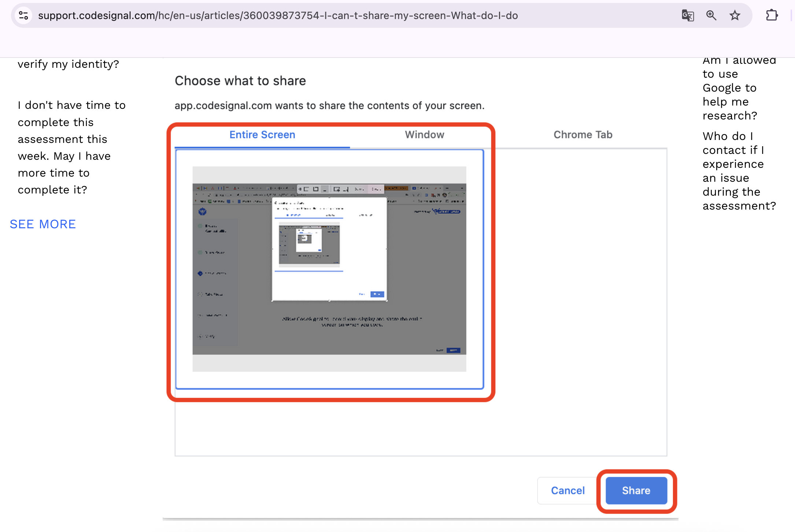Screen dimensions: 795x532
Task: Bookmark this page with the star icon
Action: 735,15
